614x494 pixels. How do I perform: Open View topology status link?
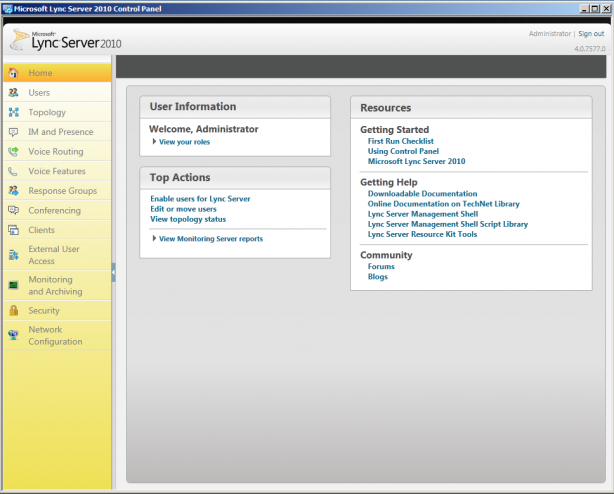(x=188, y=219)
